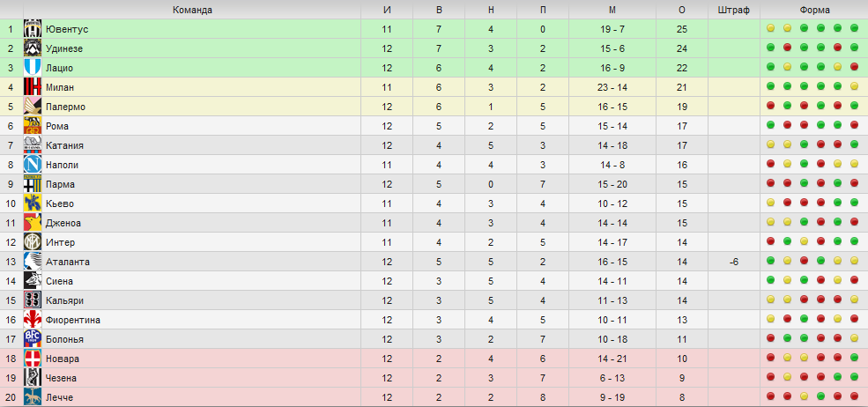Click the Roma club crest icon
868x407 pixels.
32,126
